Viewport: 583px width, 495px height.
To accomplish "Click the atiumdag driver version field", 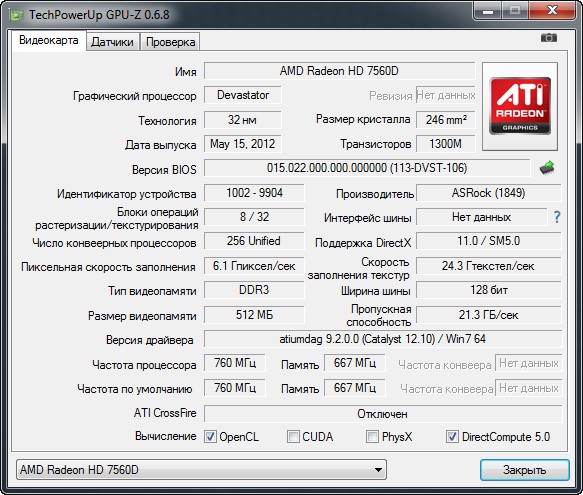I will coord(383,339).
